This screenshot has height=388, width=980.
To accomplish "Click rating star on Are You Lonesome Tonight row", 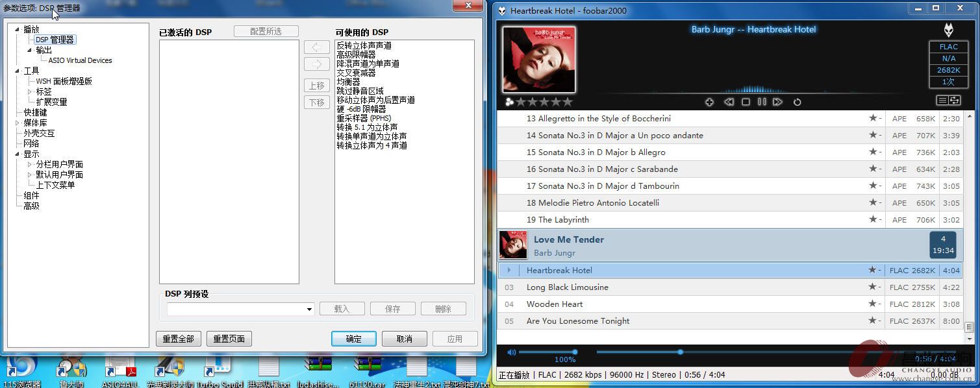I will tap(873, 321).
